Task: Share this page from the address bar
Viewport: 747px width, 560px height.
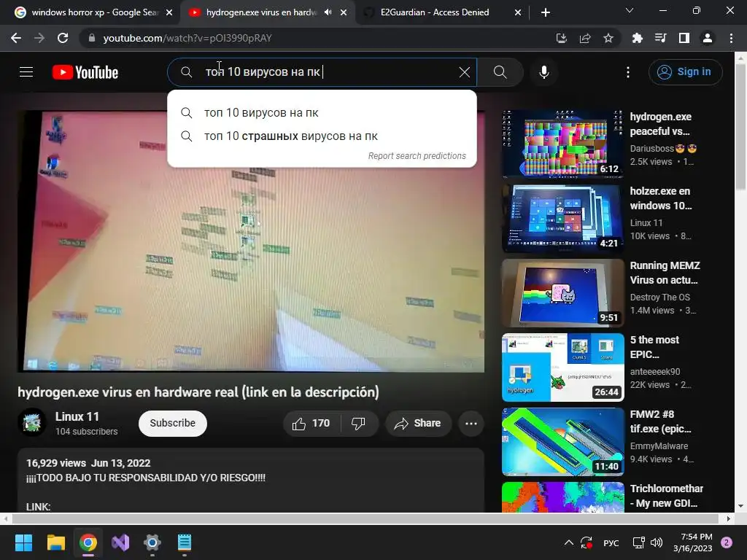Action: (585, 38)
